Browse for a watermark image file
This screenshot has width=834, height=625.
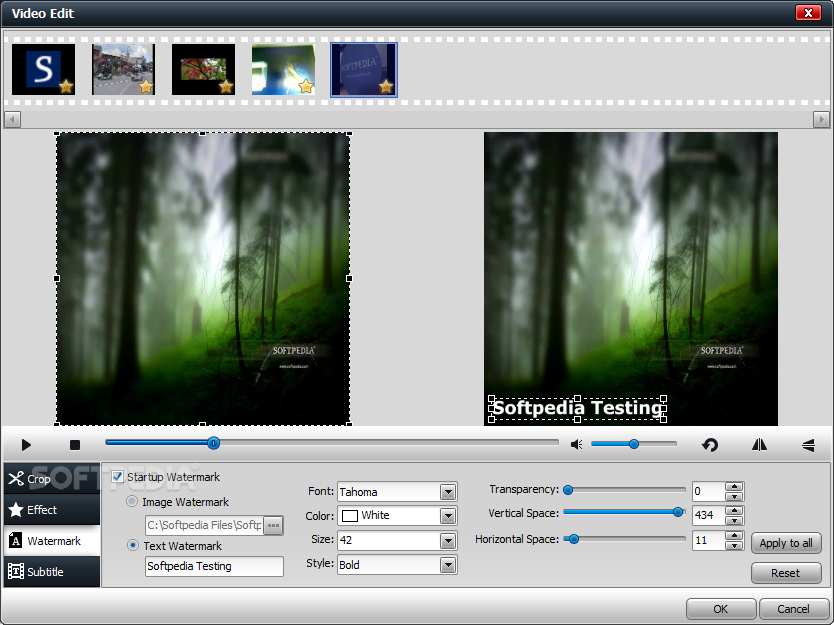pos(273,525)
